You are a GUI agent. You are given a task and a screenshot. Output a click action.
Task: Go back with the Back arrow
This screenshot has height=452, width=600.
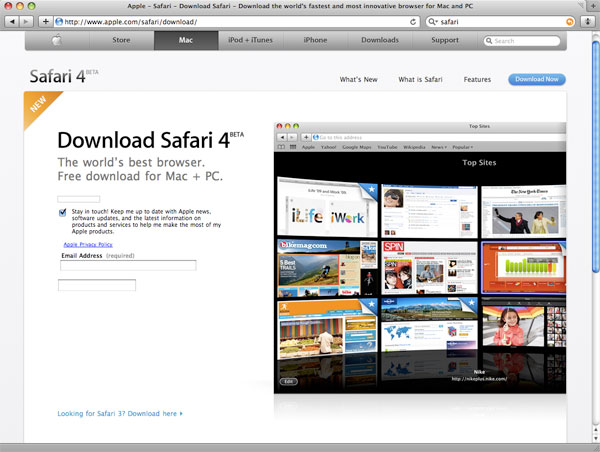coord(12,21)
